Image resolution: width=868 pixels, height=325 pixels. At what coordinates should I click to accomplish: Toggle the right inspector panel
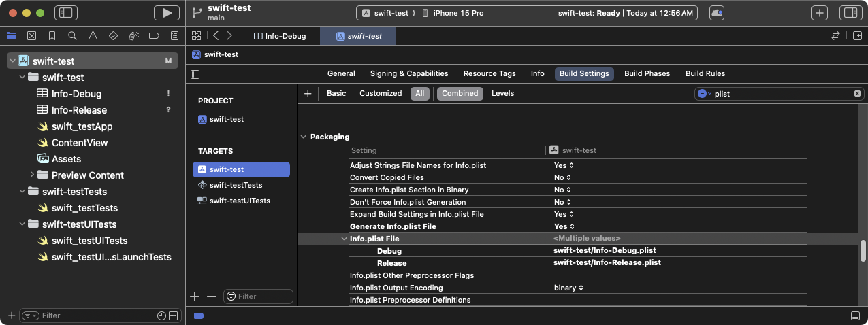tap(850, 13)
